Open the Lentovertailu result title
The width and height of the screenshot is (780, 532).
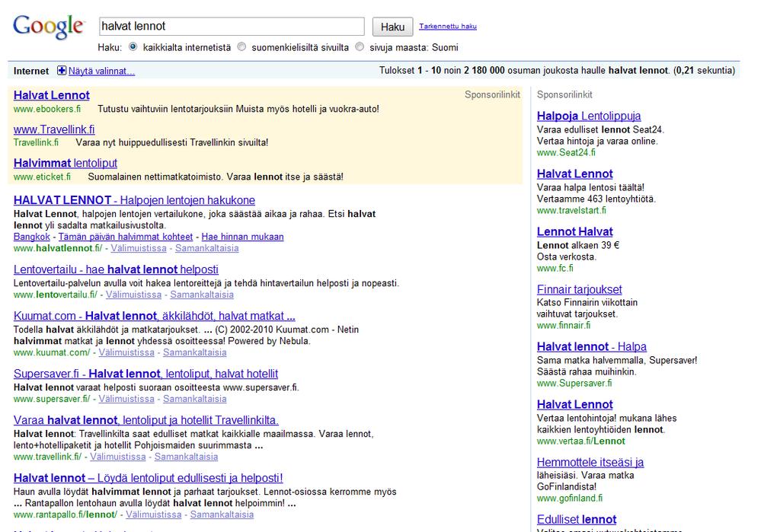(116, 269)
